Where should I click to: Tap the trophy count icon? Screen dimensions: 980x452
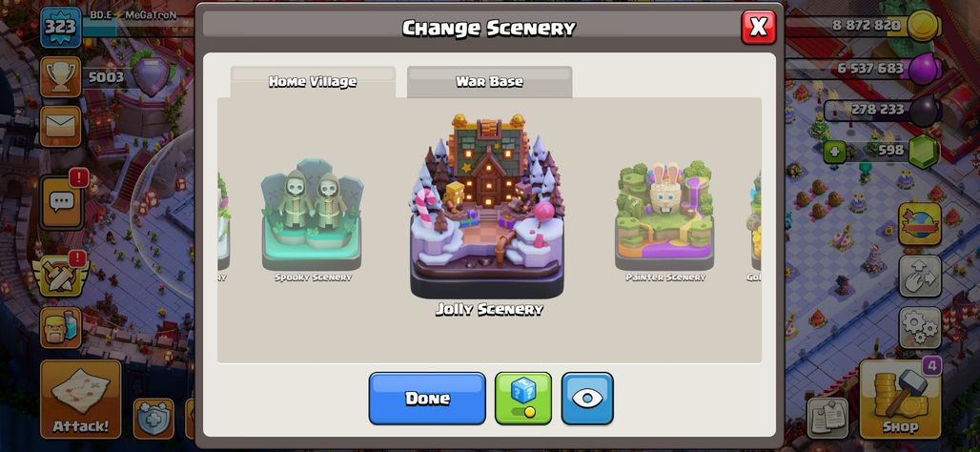tap(61, 77)
